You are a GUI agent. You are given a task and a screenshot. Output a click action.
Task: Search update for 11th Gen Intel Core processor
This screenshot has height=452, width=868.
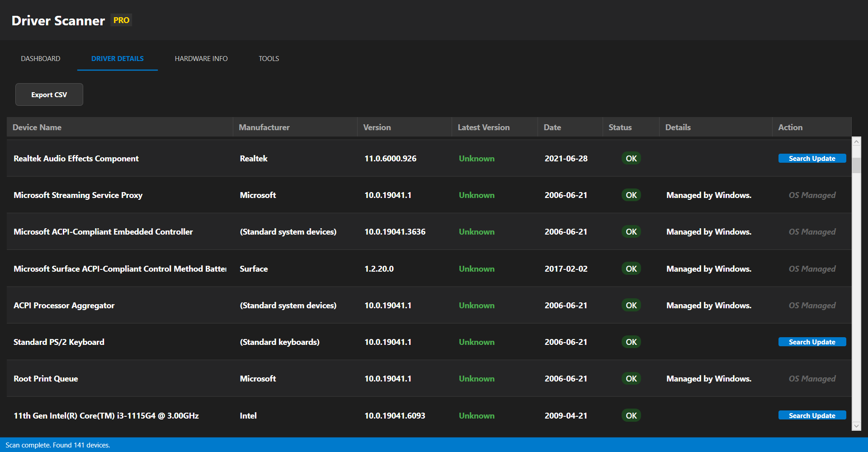tap(812, 415)
